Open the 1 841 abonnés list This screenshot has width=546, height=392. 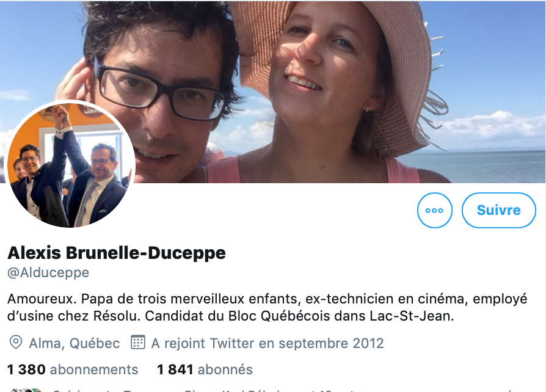click(205, 369)
